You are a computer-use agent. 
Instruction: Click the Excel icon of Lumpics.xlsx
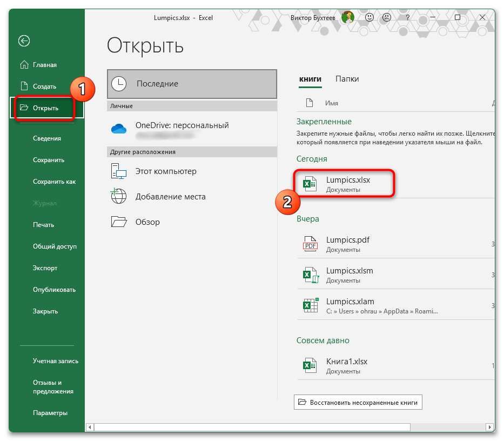tap(310, 184)
